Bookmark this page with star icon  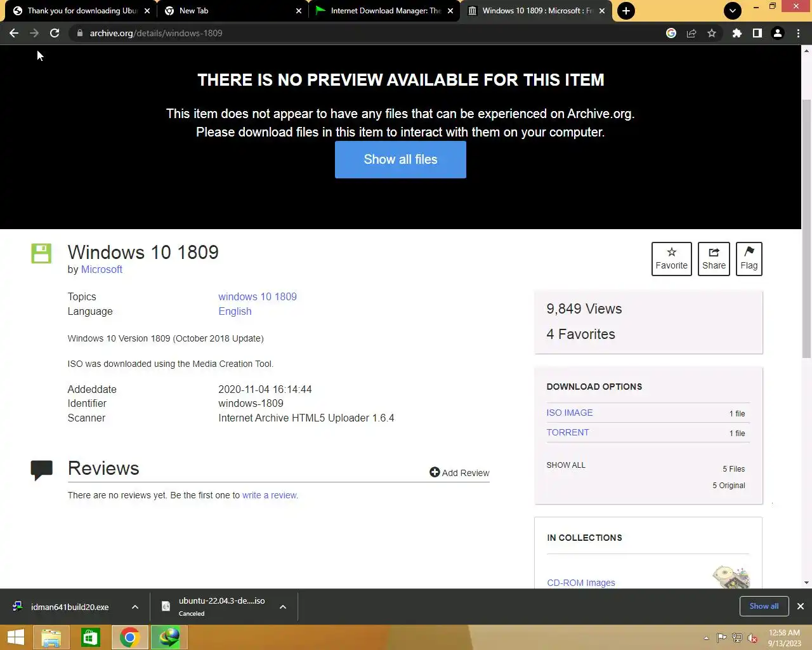tap(712, 33)
